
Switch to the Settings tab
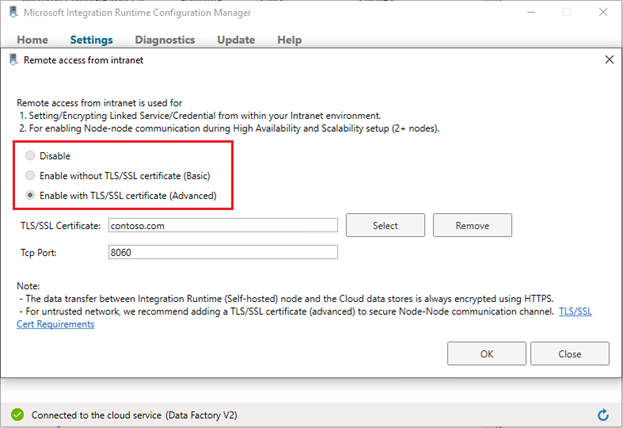(x=91, y=40)
